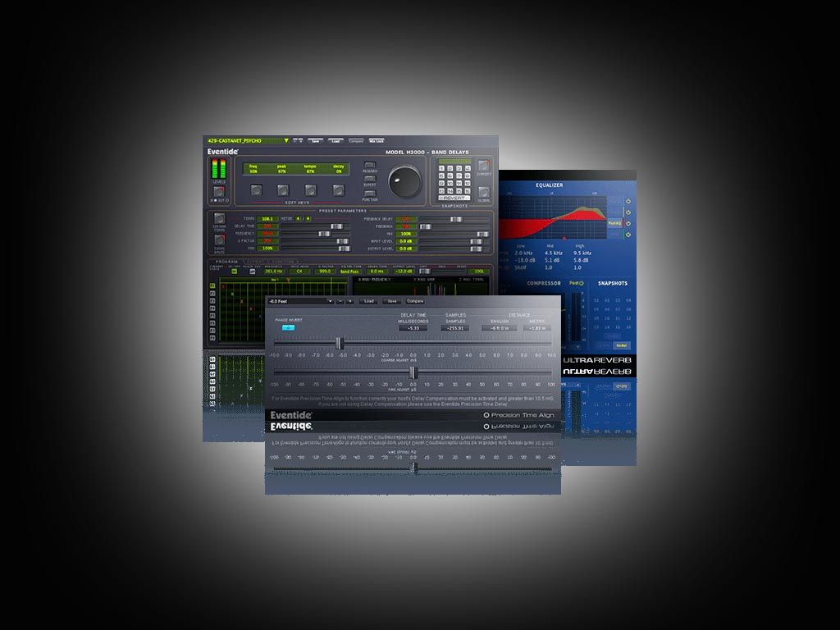Click the Milliseconds field showing -5.33
The width and height of the screenshot is (840, 630).
coord(413,328)
